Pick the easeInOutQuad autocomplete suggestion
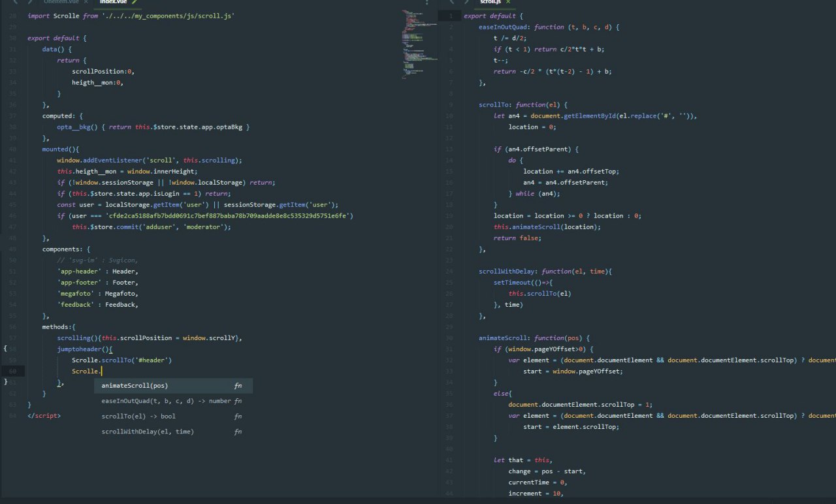 (173, 401)
